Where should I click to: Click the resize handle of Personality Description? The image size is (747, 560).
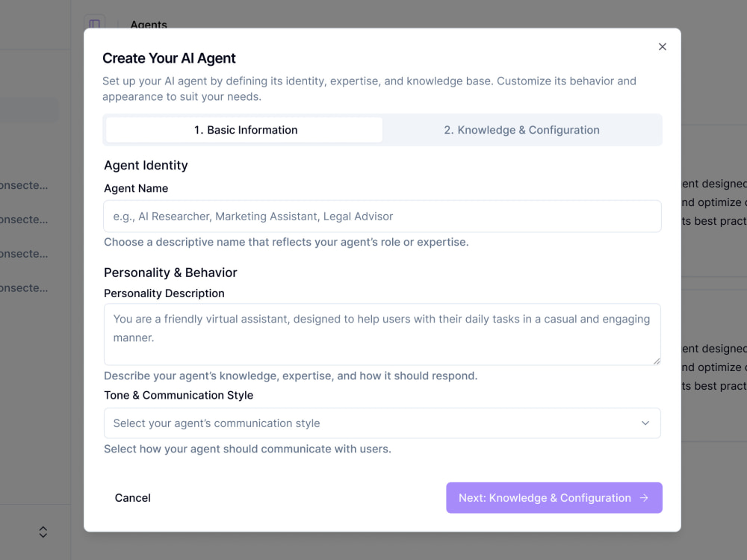[x=657, y=361]
